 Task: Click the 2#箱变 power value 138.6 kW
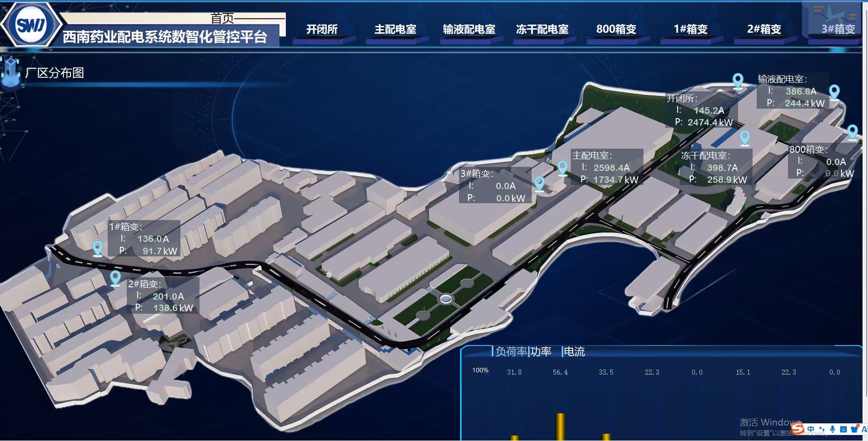pyautogui.click(x=173, y=308)
